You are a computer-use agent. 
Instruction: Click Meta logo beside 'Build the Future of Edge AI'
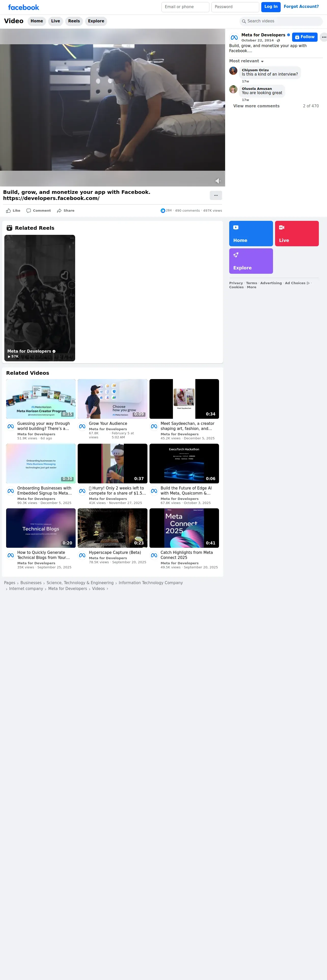point(154,491)
